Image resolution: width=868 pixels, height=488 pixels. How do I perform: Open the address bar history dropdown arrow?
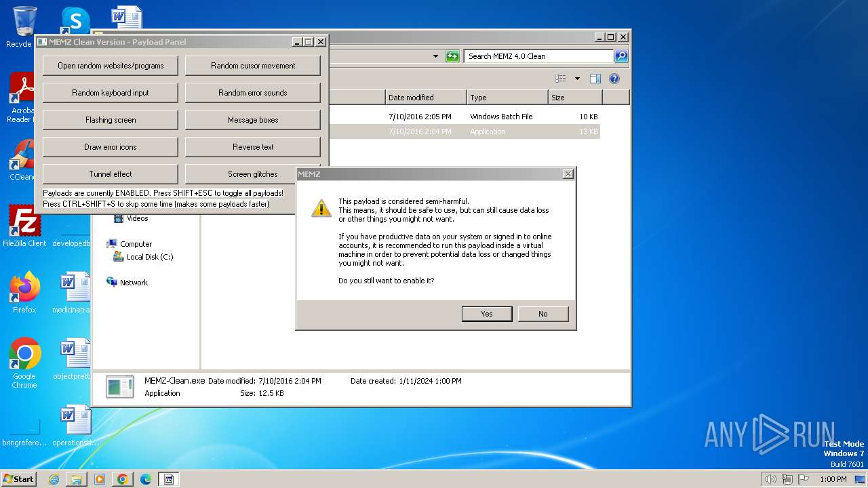(x=435, y=56)
